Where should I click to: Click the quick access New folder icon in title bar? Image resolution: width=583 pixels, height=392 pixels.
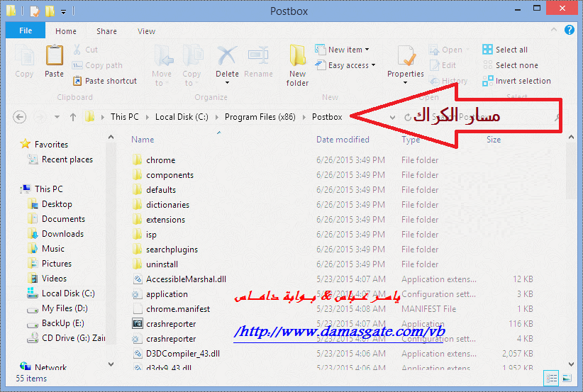pyautogui.click(x=50, y=11)
